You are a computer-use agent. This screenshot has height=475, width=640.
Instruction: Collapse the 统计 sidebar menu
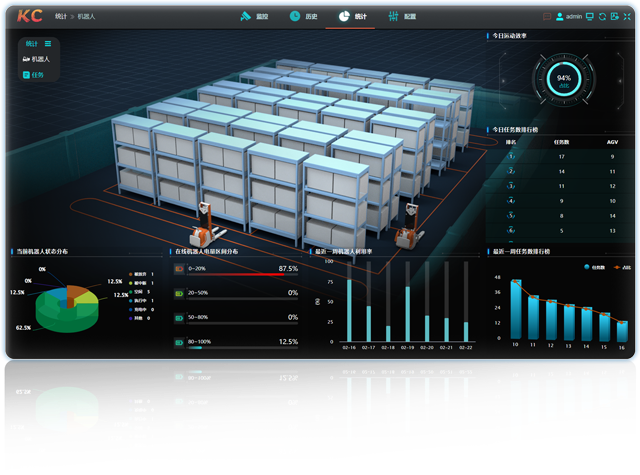[47, 44]
